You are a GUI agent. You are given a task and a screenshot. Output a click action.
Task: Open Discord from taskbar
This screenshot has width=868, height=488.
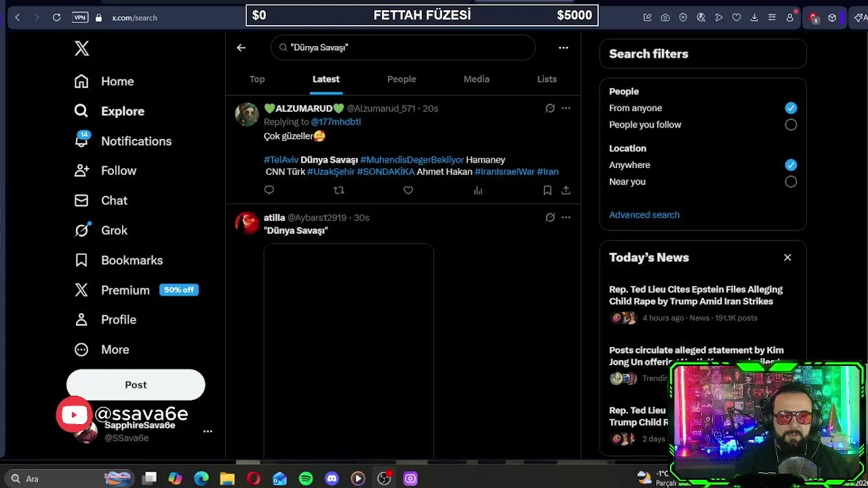(332, 479)
